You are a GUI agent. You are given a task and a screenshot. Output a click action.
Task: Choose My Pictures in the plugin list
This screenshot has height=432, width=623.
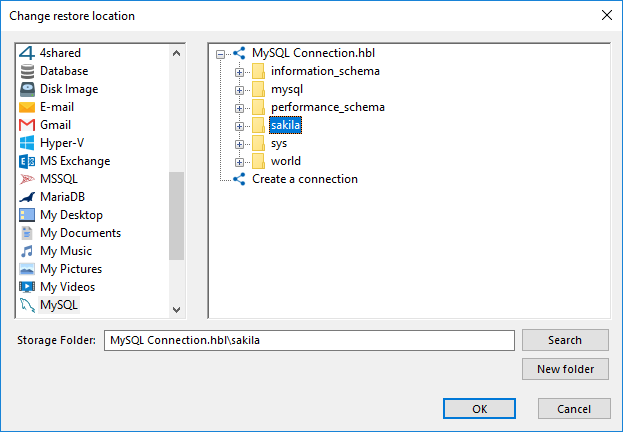(71, 269)
